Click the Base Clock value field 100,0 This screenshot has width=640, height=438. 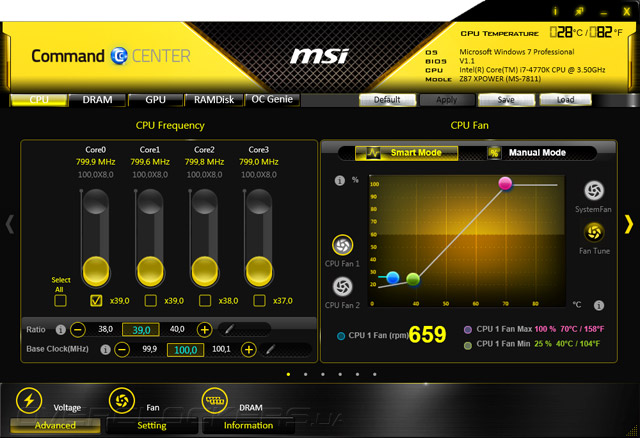click(x=185, y=349)
